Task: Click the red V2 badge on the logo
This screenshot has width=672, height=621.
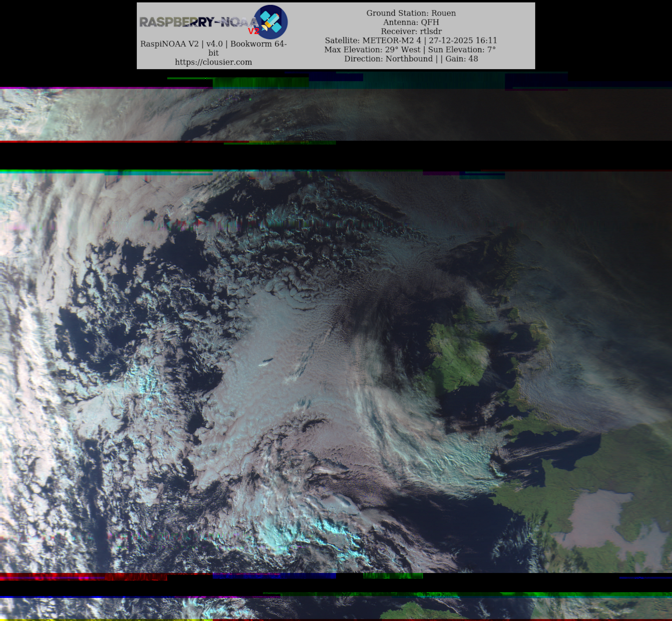Action: coord(253,31)
